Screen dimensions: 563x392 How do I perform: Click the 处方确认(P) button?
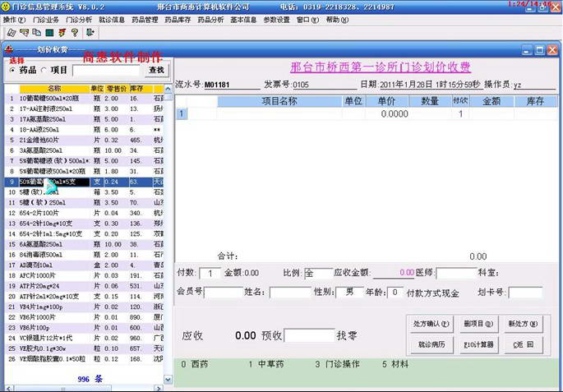pos(431,324)
